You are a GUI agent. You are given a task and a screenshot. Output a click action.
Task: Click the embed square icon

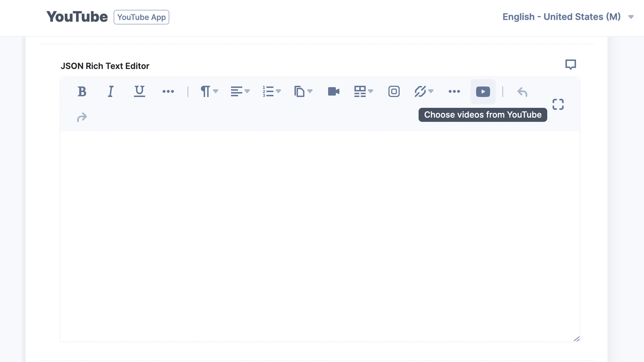click(394, 91)
